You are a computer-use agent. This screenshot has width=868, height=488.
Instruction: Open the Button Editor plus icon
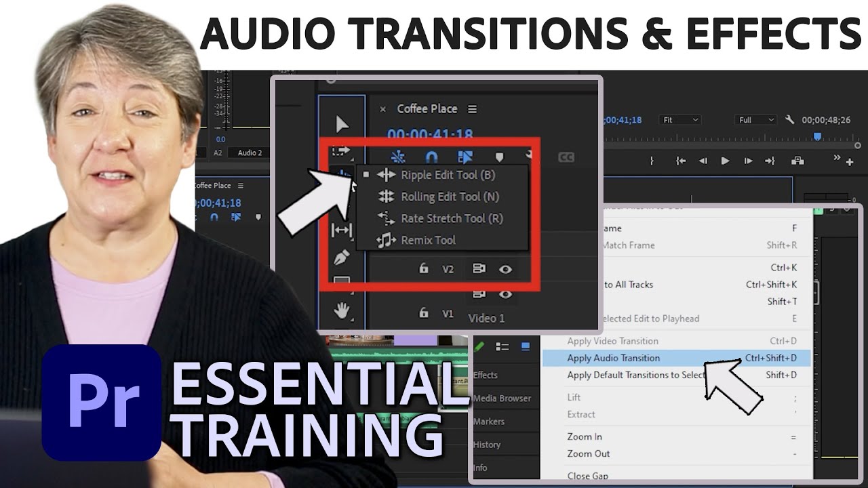(x=850, y=162)
